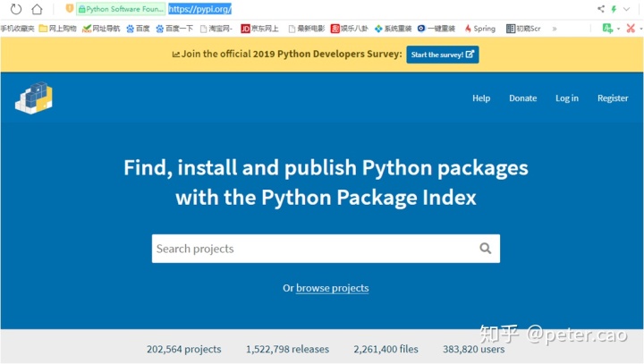
Task: Click the red scissors screenshot icon
Action: [631, 28]
